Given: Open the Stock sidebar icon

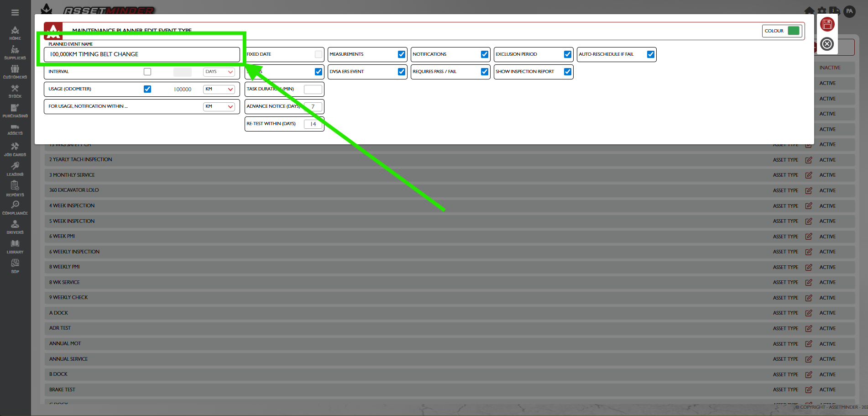Looking at the screenshot, I should [15, 91].
